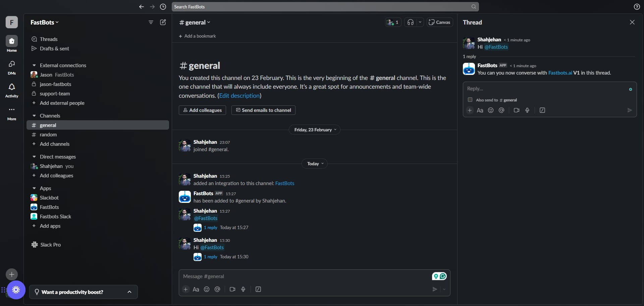Record an audio clip in the channel composer
Viewport: 644px width, 306px height.
[x=243, y=289]
